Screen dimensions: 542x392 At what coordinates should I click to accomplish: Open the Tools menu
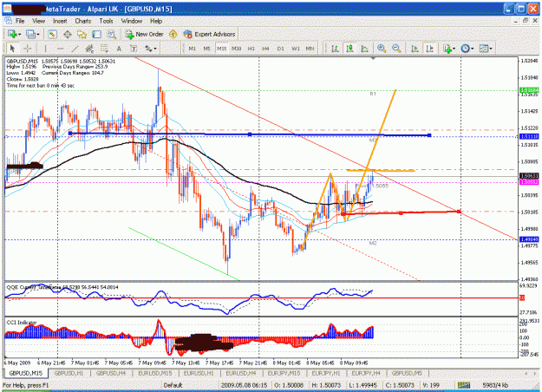pyautogui.click(x=106, y=21)
